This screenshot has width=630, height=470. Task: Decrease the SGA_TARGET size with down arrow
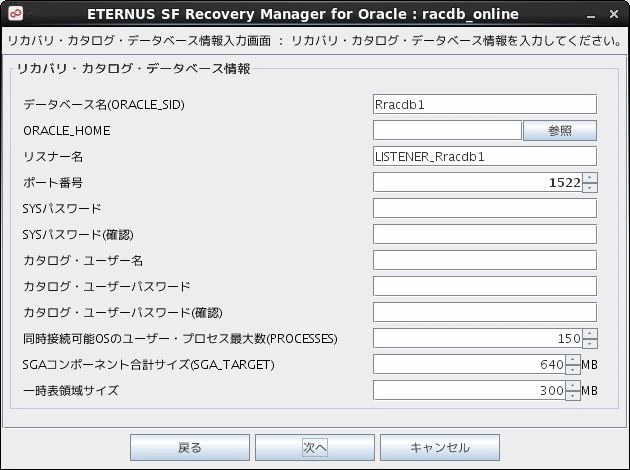click(573, 369)
